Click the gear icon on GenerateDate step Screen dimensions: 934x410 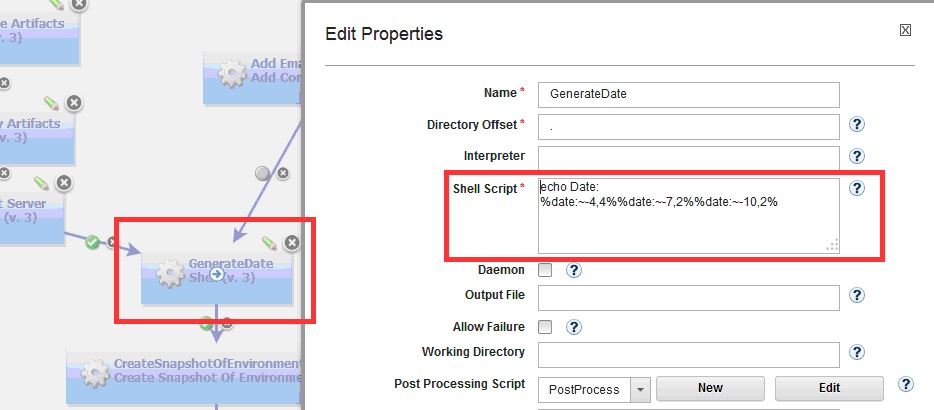click(x=168, y=270)
